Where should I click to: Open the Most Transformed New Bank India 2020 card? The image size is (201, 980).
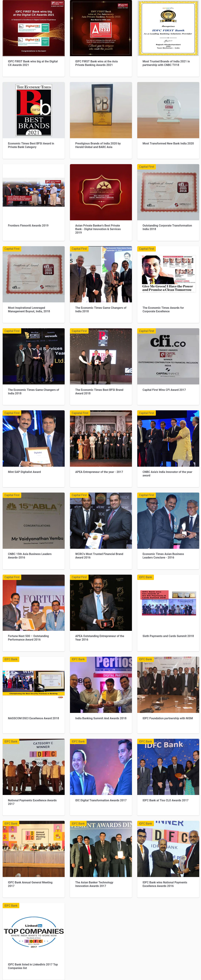coord(168,120)
